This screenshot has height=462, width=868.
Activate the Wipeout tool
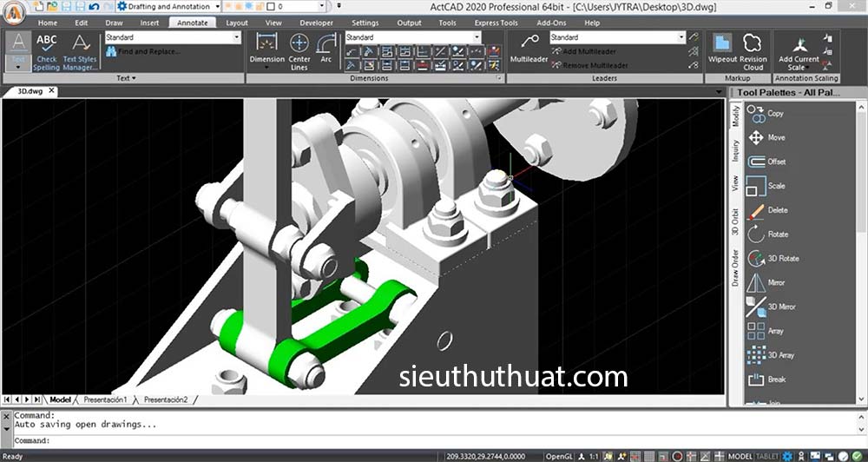[x=722, y=51]
